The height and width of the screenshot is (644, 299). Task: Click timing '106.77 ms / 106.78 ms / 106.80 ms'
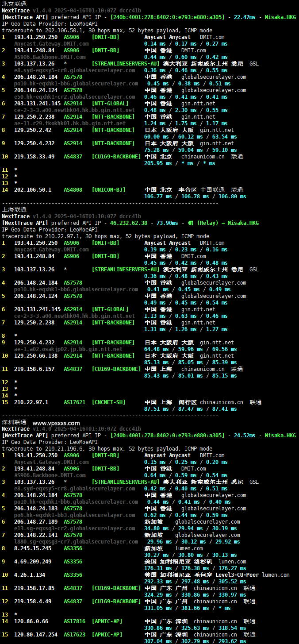point(195,197)
